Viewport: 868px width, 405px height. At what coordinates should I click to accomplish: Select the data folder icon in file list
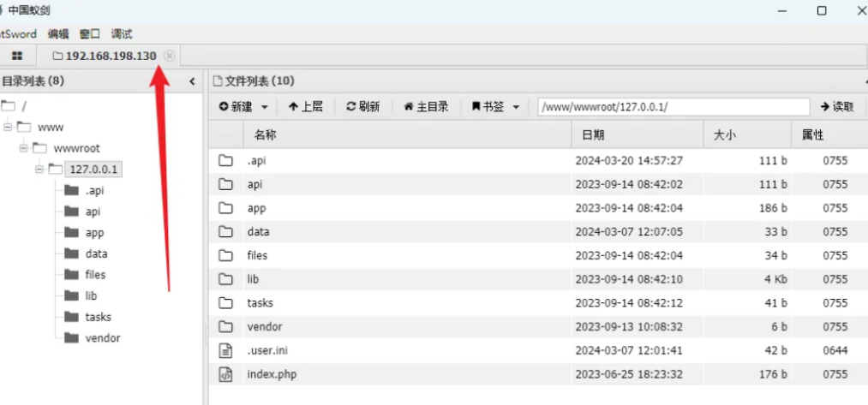coord(225,231)
